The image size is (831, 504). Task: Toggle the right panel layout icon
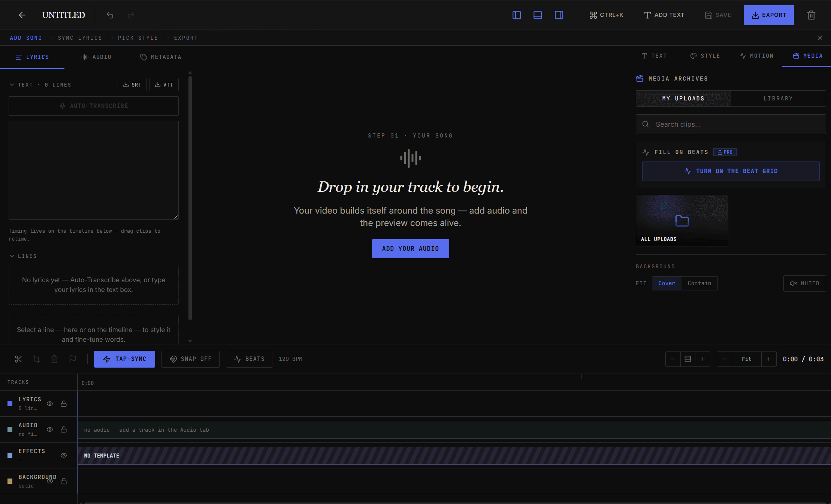(559, 15)
